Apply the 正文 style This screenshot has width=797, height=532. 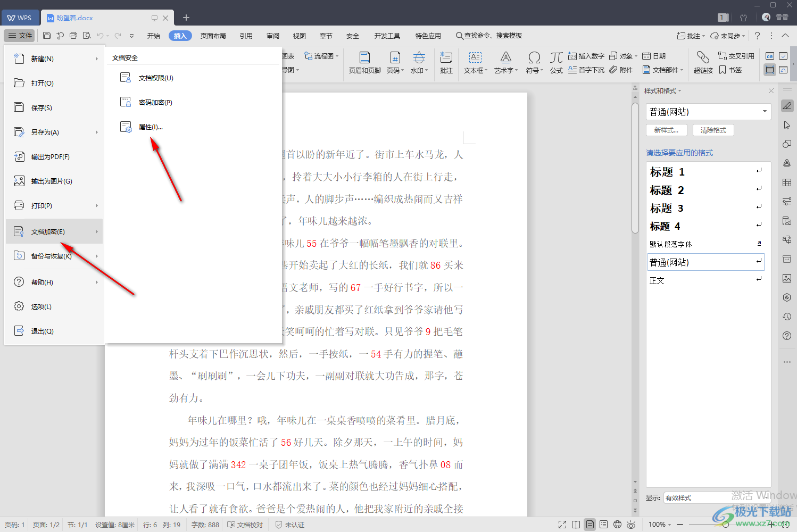tap(707, 280)
